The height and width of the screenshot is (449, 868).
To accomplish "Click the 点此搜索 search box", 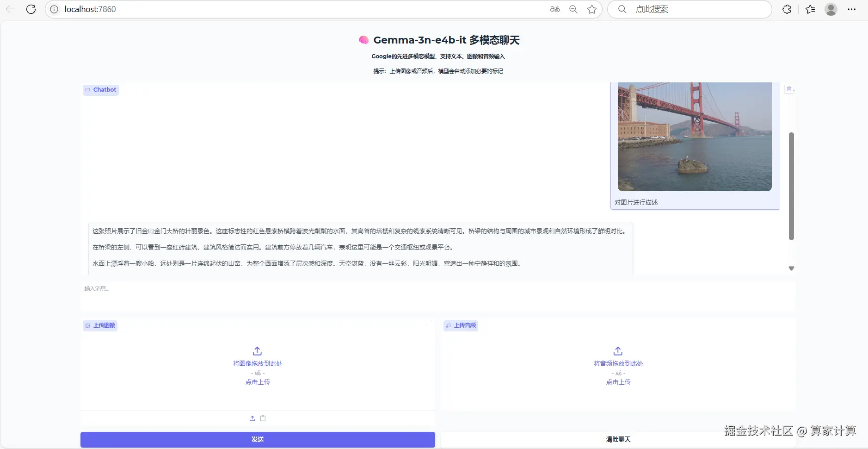I will [689, 9].
